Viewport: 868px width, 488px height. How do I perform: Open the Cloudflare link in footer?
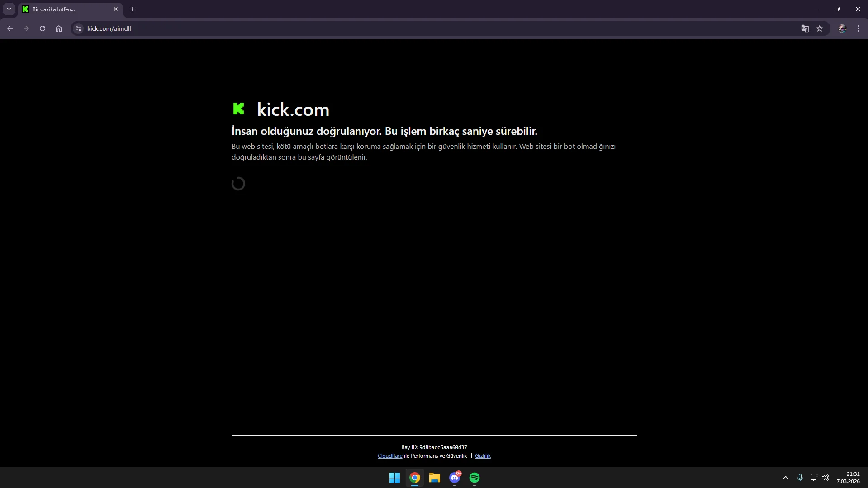click(390, 456)
